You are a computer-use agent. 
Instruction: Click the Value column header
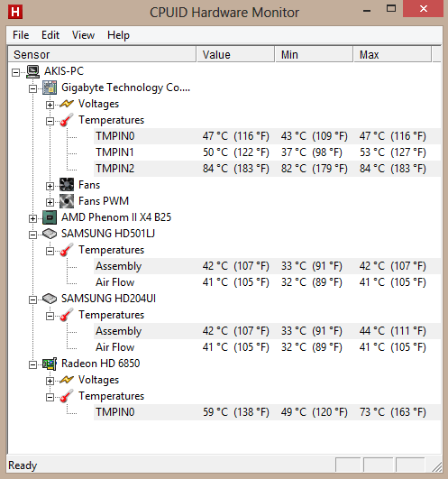pos(235,54)
